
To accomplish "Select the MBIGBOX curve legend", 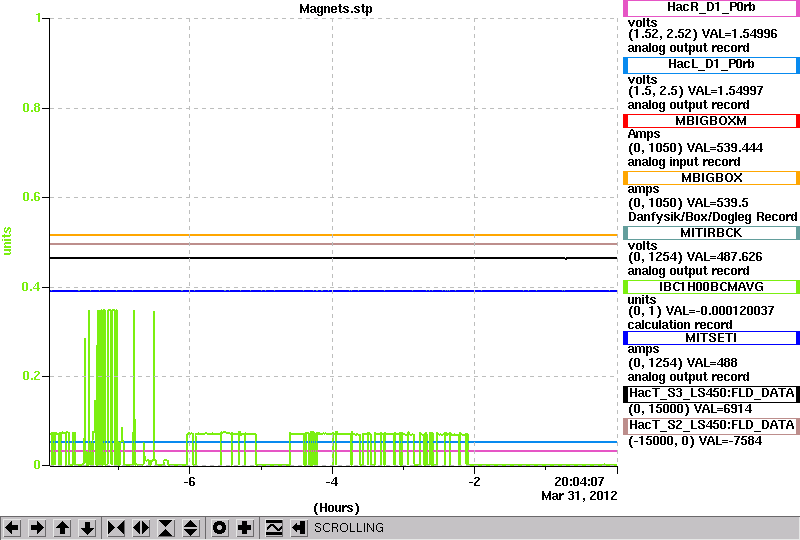I will coord(711,178).
